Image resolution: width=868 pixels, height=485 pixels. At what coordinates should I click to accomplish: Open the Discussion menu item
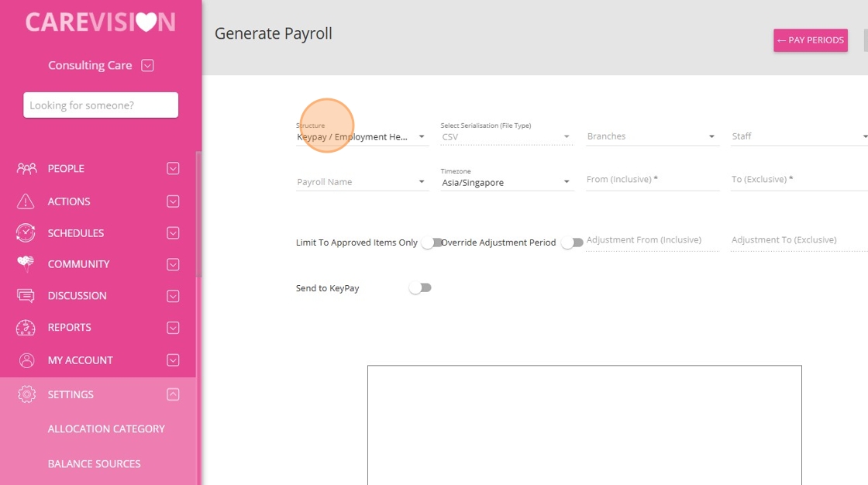pos(77,296)
